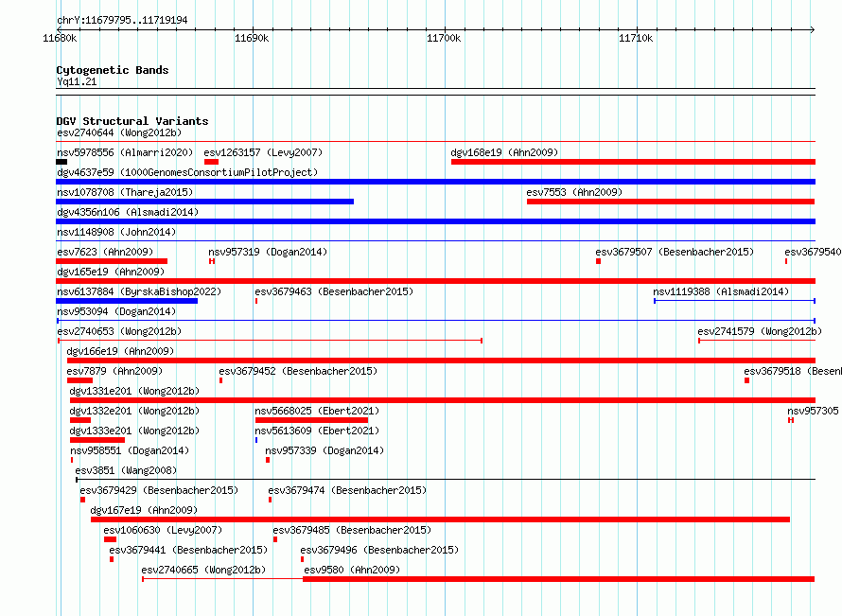This screenshot has height=616, width=842.
Task: Open variant nsv957319 (Dogan2014)
Action: tap(268, 252)
